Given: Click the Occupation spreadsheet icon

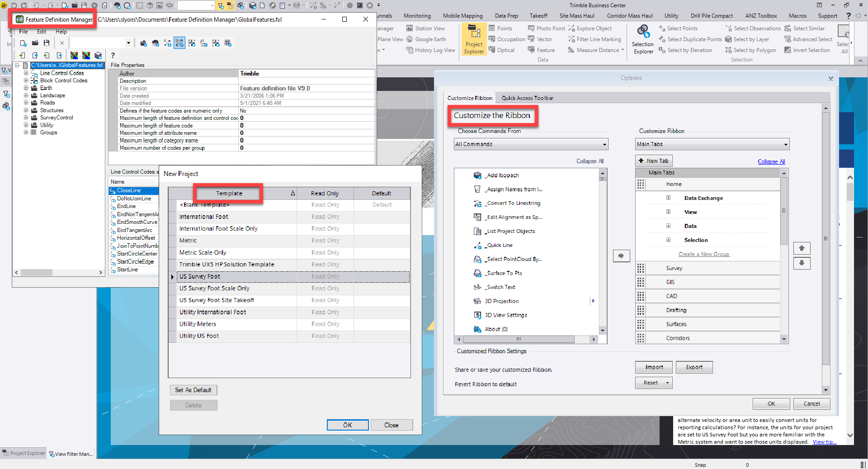Looking at the screenshot, I should click(x=492, y=39).
